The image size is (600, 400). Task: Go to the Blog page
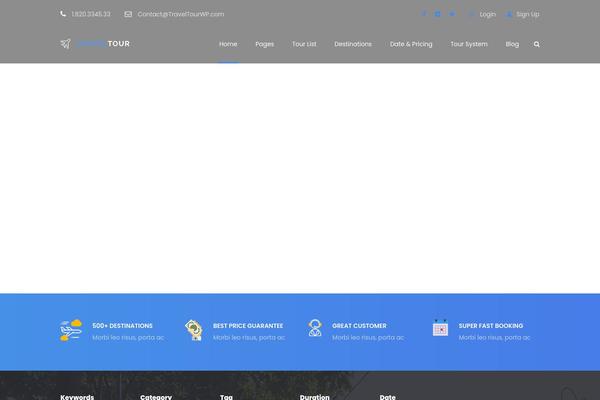512,44
